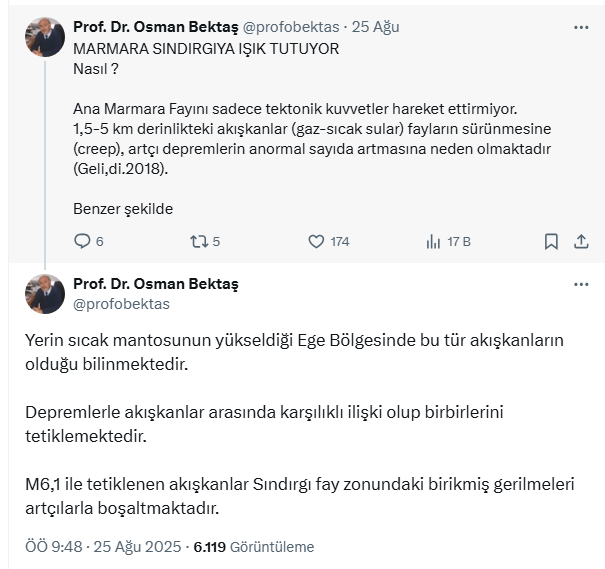This screenshot has height=569, width=605.
Task: Click the reply count number 6
Action: click(100, 241)
